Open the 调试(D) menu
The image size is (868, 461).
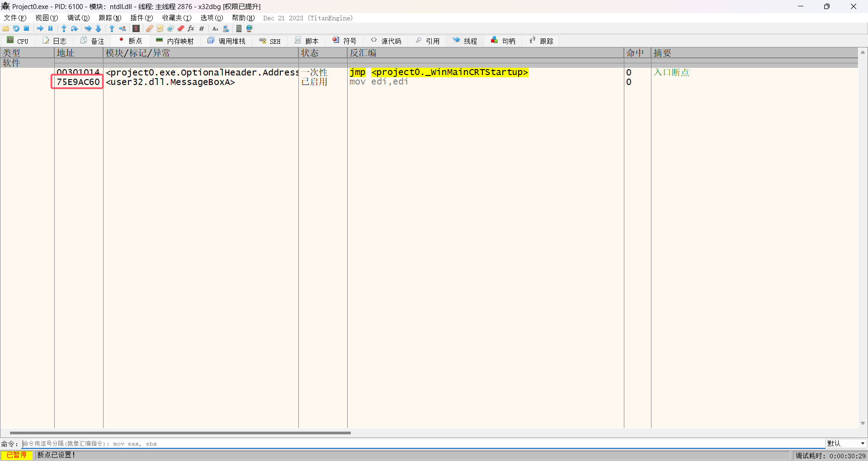[78, 18]
